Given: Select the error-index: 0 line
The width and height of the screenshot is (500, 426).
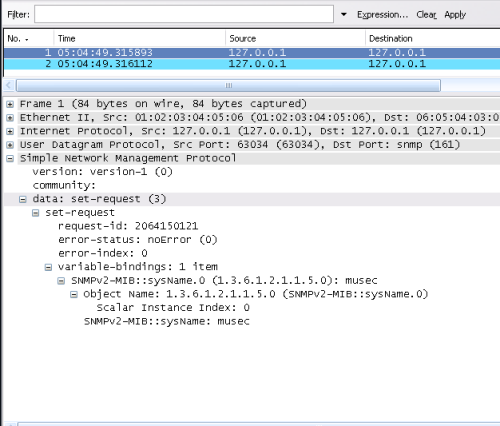Looking at the screenshot, I should pyautogui.click(x=103, y=253).
